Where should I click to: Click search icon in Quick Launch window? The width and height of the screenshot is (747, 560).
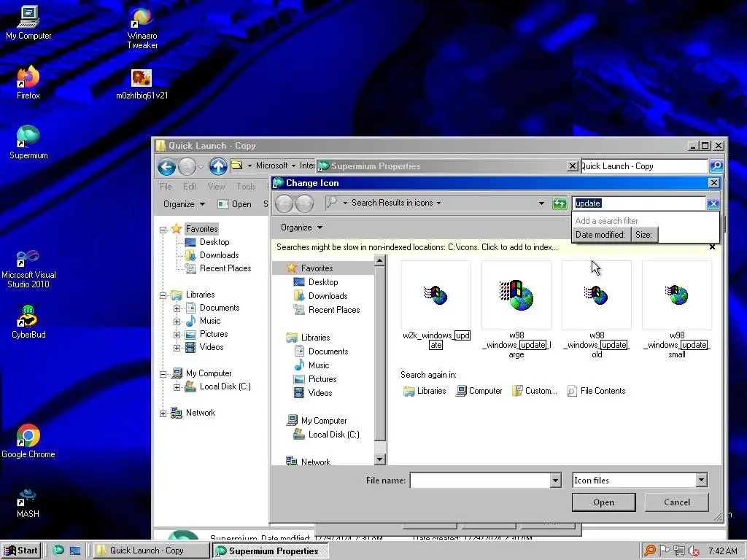click(716, 166)
